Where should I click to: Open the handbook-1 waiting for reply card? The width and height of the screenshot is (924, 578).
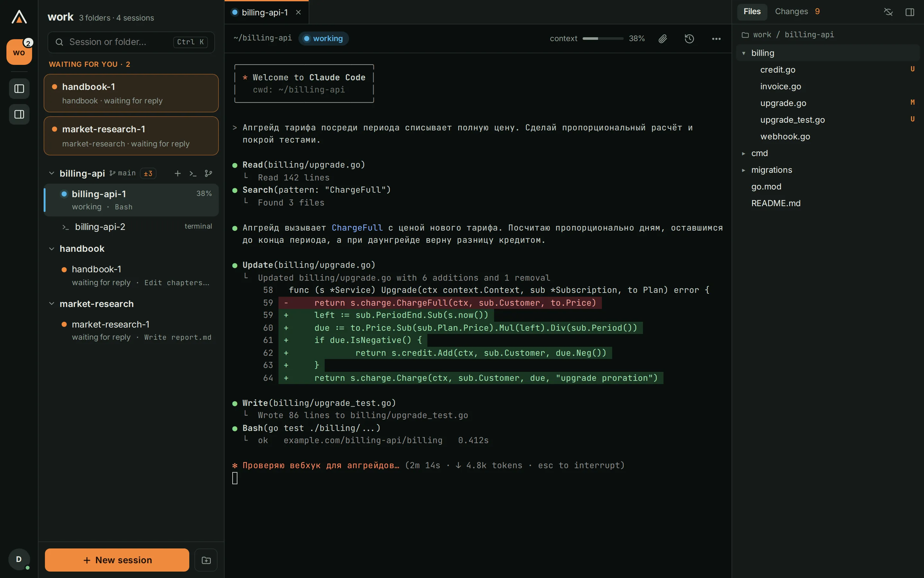(131, 93)
